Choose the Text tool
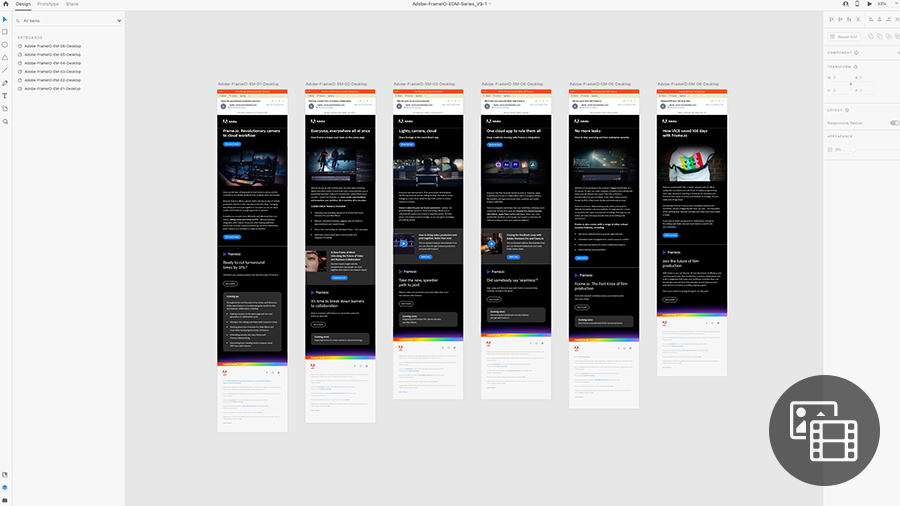The image size is (900, 506). pyautogui.click(x=5, y=96)
